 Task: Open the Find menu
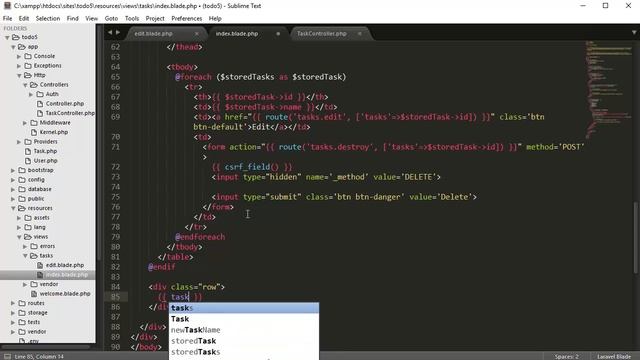click(x=73, y=18)
